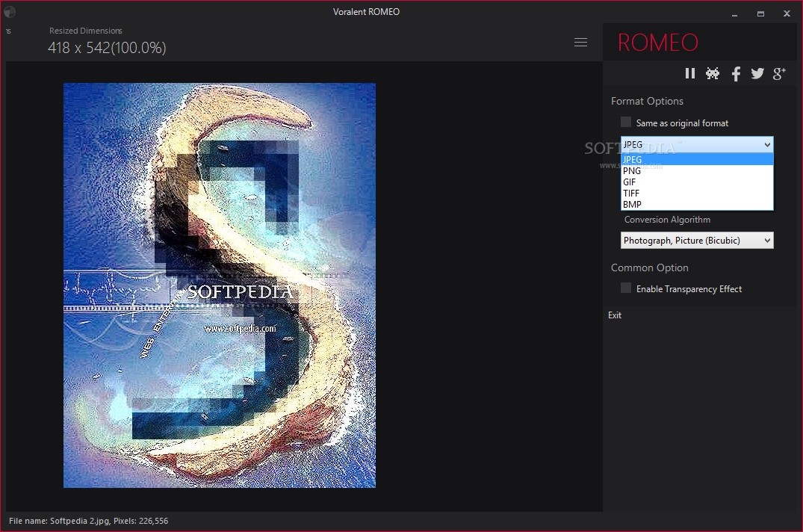
Task: Select BMP from the format list
Action: click(697, 204)
